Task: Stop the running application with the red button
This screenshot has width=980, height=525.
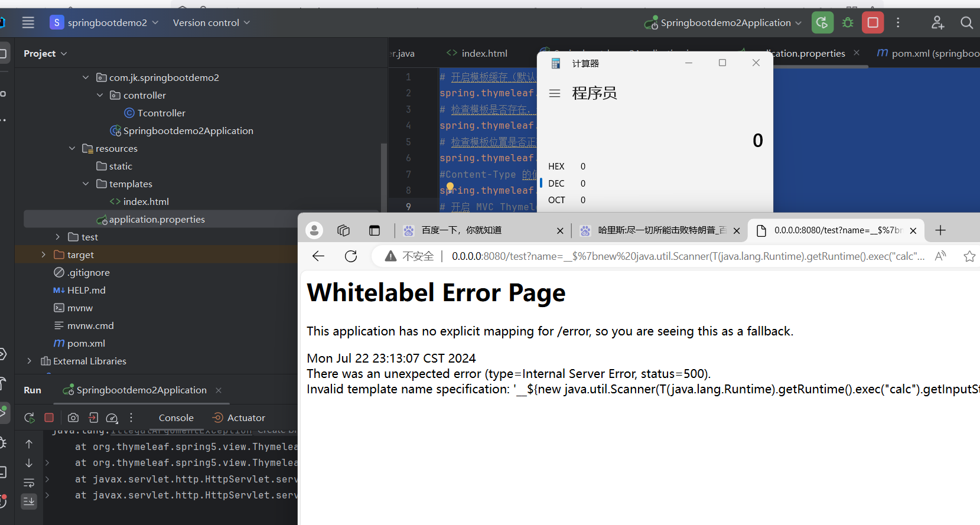Action: tap(872, 23)
